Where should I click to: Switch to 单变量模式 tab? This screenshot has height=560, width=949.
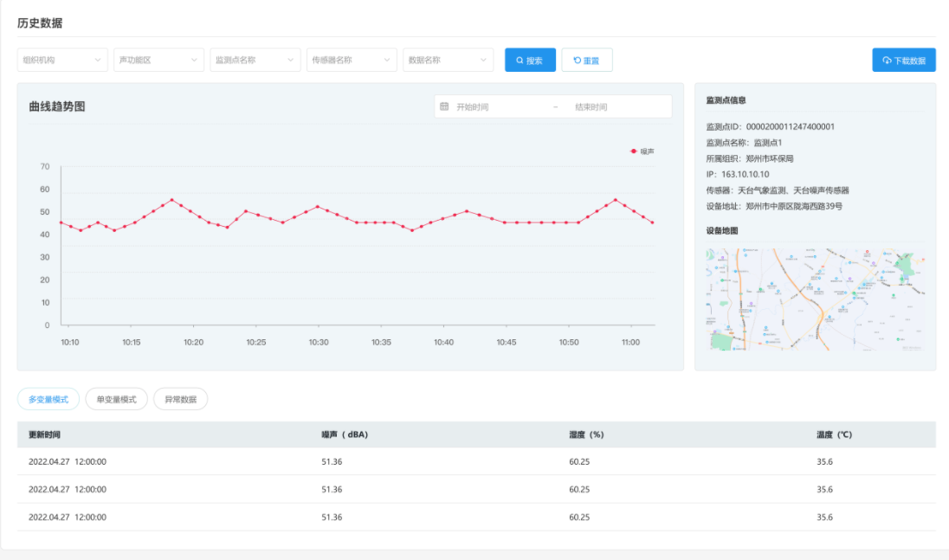[116, 399]
